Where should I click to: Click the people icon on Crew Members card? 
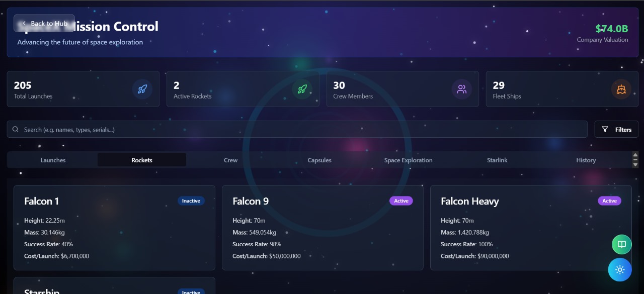click(x=462, y=89)
